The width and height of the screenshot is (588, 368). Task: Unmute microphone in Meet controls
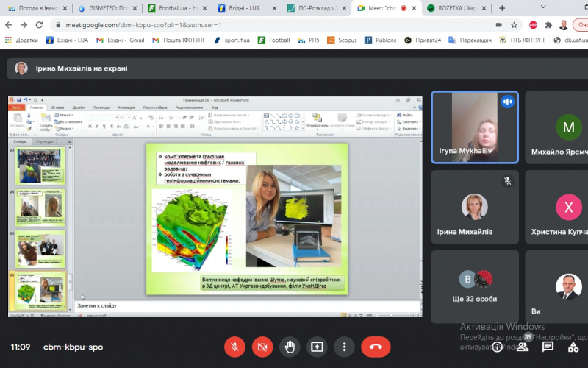point(234,347)
